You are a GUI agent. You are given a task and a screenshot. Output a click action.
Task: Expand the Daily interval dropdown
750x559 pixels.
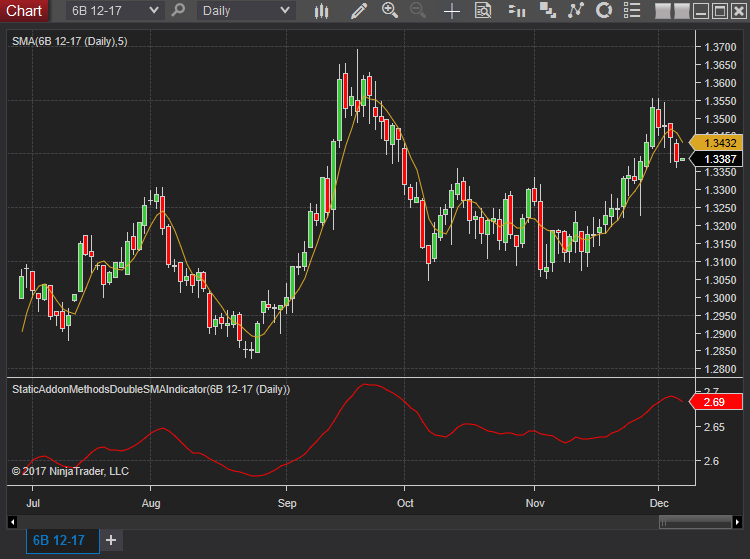pyautogui.click(x=285, y=11)
